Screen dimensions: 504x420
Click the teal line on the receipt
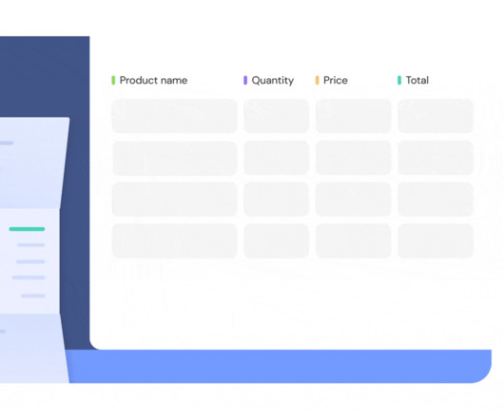27,229
